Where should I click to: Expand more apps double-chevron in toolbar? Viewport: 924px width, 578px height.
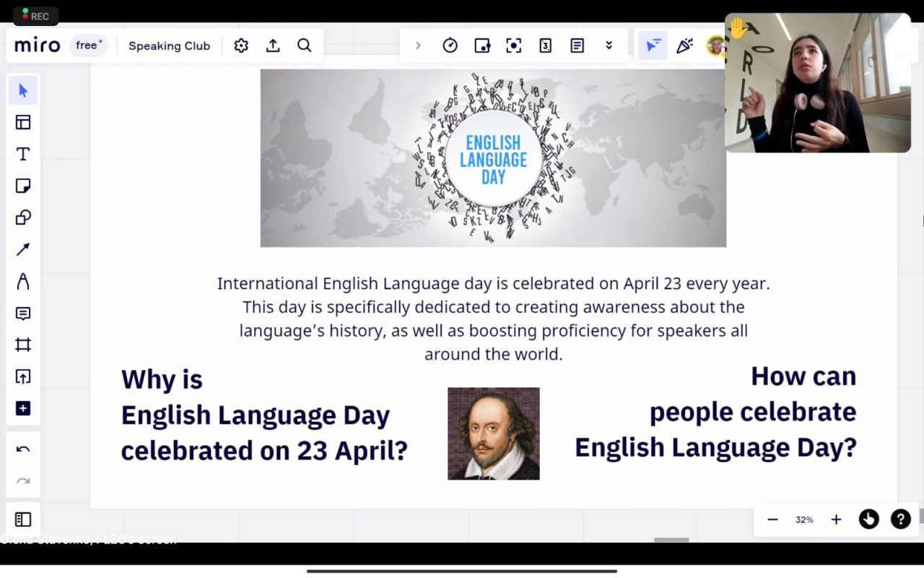[x=609, y=46]
